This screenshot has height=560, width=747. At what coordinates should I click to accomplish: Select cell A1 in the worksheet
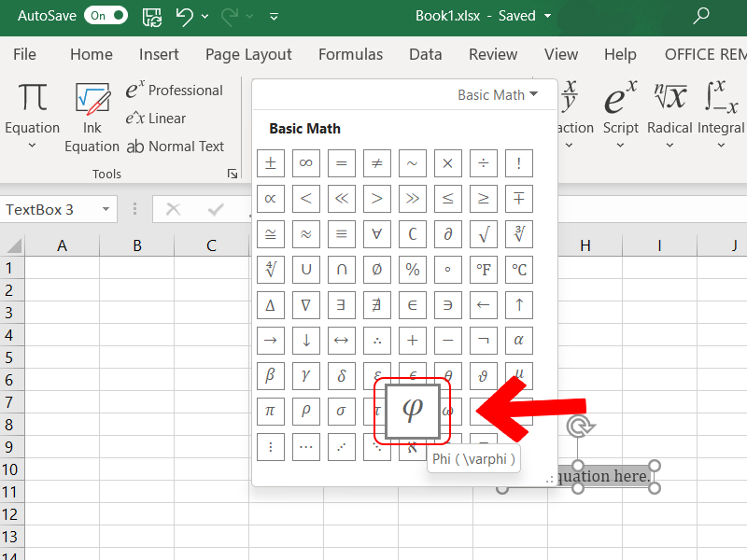[62, 268]
